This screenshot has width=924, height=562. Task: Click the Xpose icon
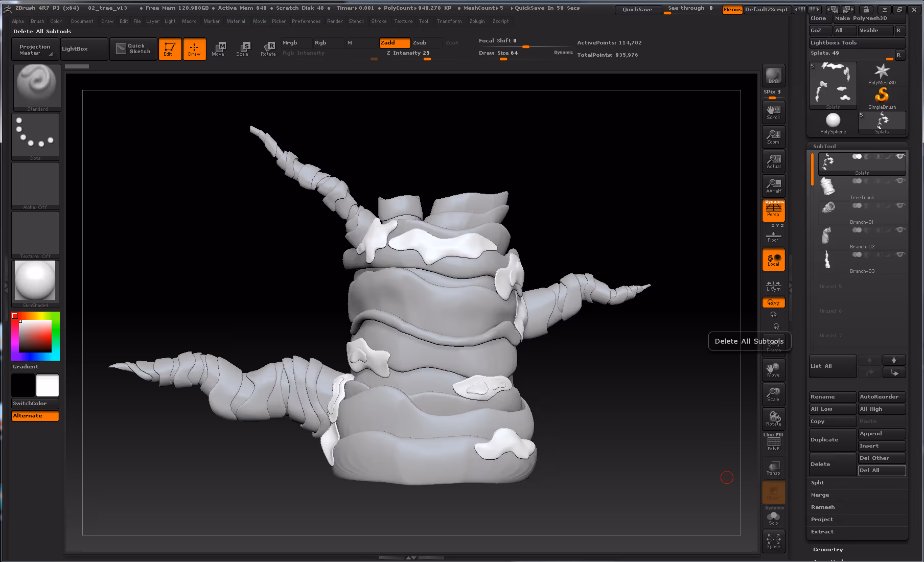[x=773, y=542]
